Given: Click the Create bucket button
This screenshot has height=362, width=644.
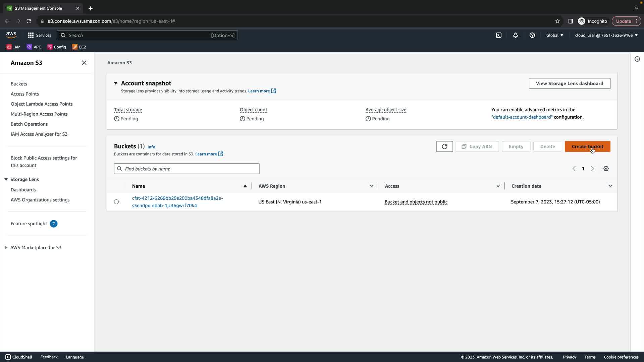Looking at the screenshot, I should click(587, 146).
